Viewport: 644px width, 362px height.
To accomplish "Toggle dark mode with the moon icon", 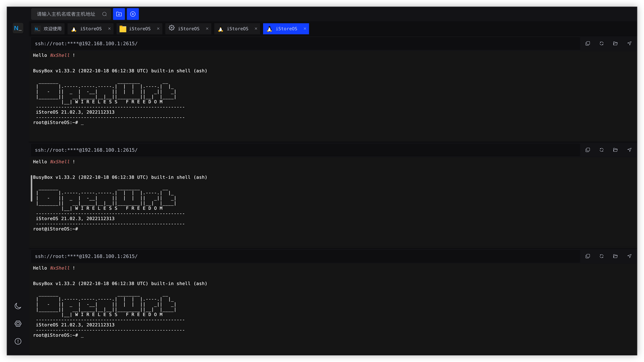I will click(x=18, y=306).
